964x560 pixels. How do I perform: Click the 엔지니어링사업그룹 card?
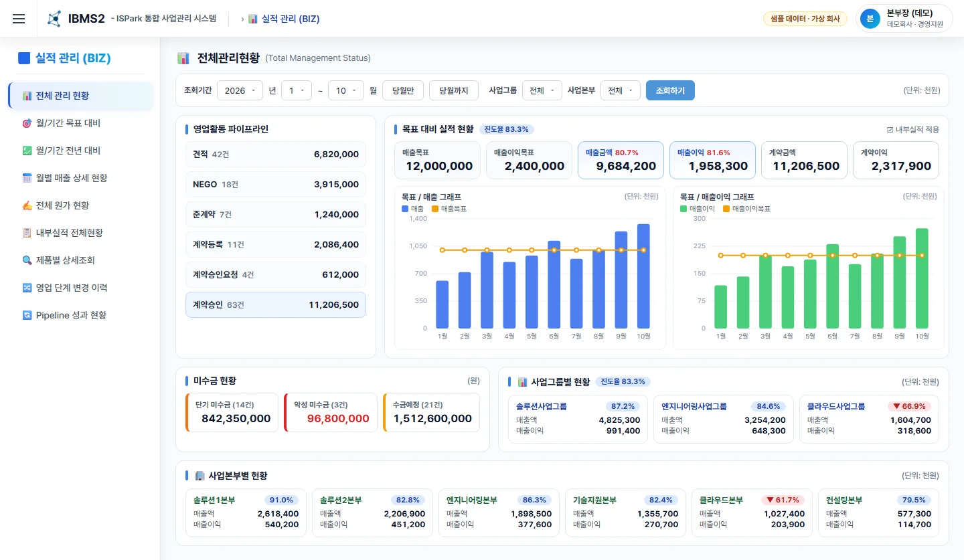pyautogui.click(x=724, y=419)
